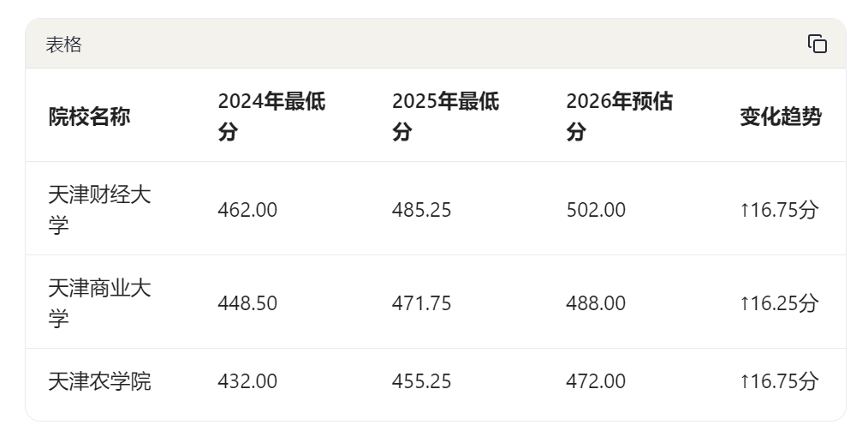868x437 pixels.
Task: Click the 天津商业大学 cell
Action: [99, 303]
